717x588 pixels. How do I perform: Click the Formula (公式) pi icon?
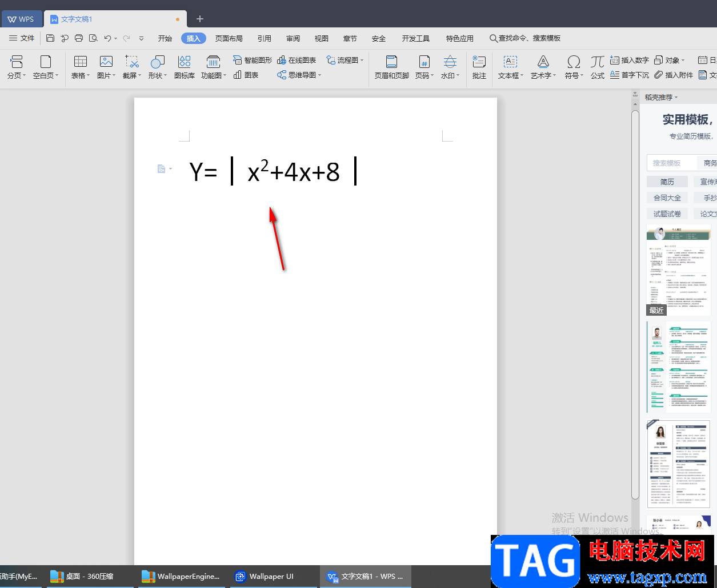598,62
